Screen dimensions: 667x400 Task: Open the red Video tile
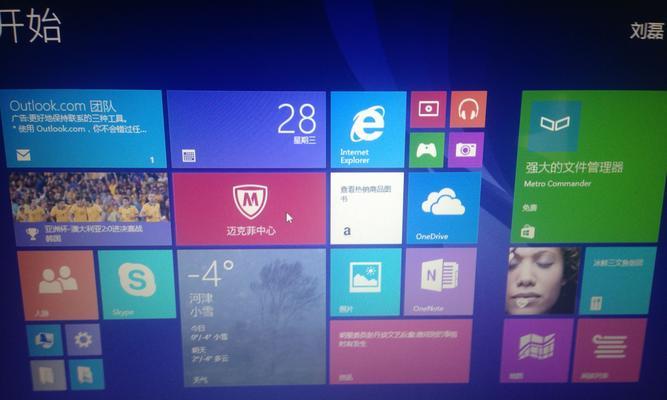pyautogui.click(x=428, y=109)
